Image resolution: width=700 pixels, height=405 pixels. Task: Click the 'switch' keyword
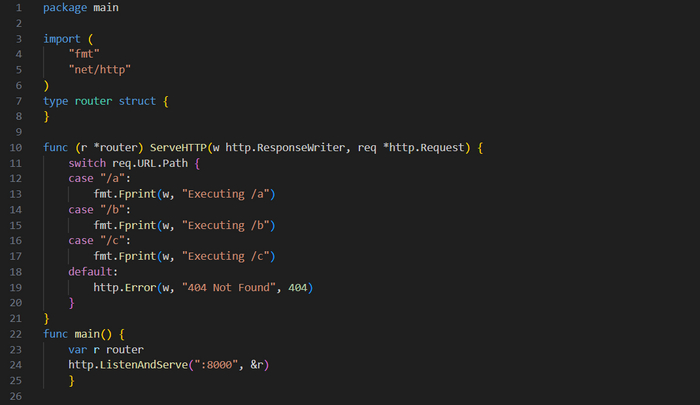[87, 163]
